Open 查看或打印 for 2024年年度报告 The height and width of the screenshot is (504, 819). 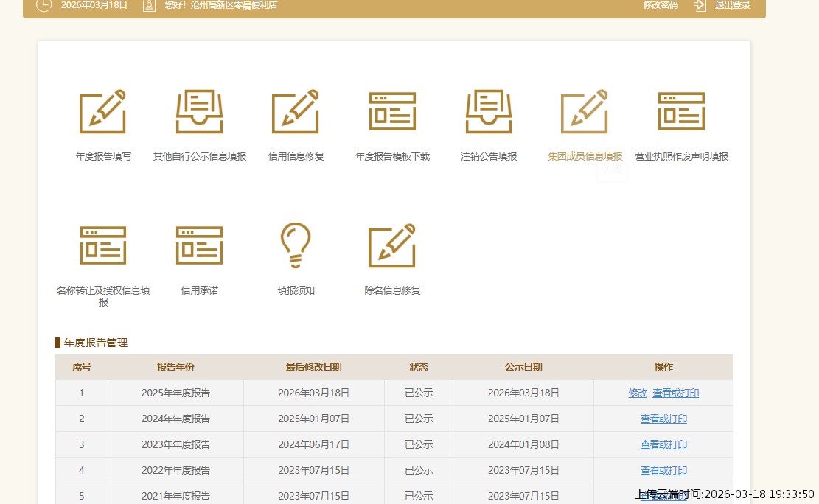663,419
